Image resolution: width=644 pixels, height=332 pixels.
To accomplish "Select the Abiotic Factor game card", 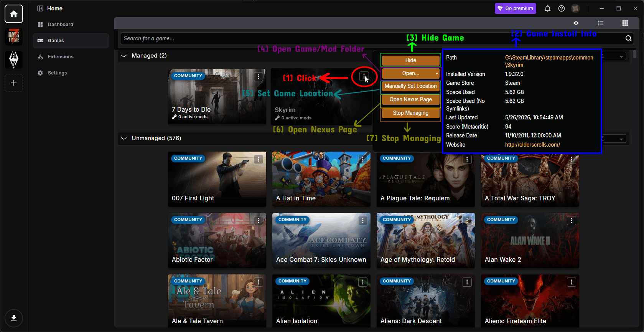I will pyautogui.click(x=217, y=241).
